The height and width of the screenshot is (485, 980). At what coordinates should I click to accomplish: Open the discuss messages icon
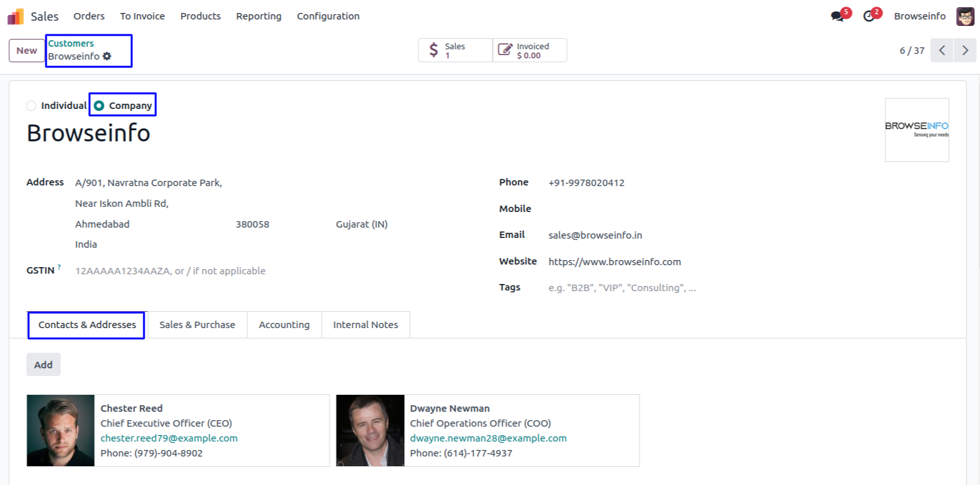(x=837, y=16)
